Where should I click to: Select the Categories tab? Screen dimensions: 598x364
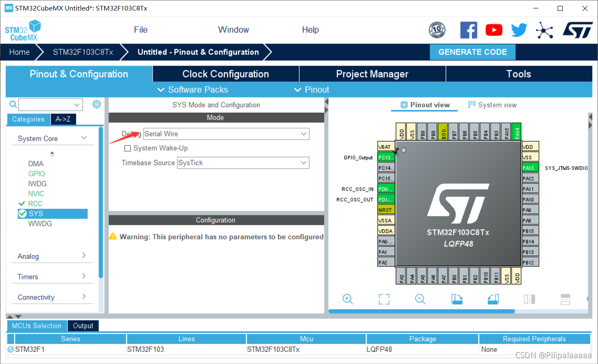point(28,119)
